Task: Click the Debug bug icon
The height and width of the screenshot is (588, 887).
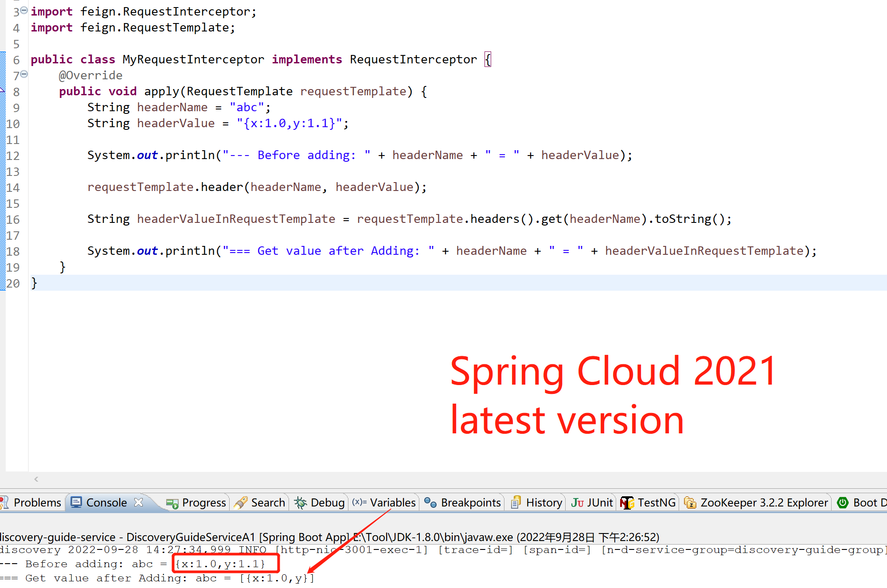Action: (301, 502)
